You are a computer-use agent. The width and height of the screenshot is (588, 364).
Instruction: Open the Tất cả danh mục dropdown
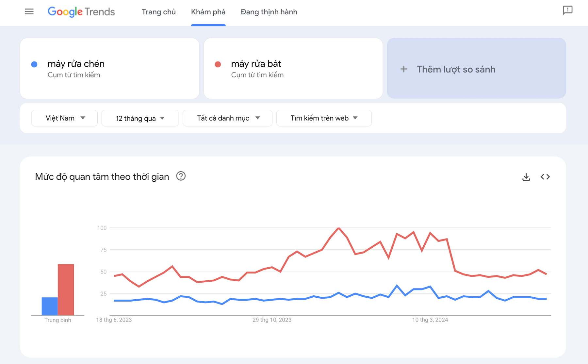(x=227, y=118)
